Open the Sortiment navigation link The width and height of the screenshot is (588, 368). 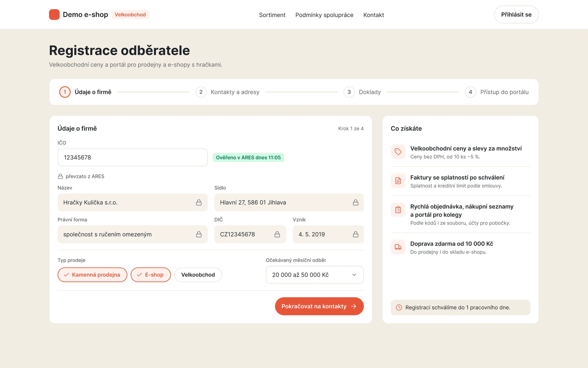point(272,15)
